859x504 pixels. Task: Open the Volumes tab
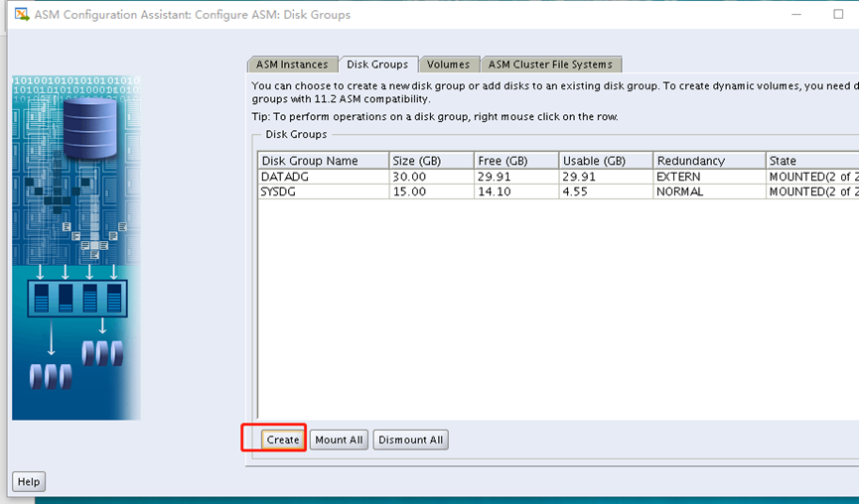(449, 64)
